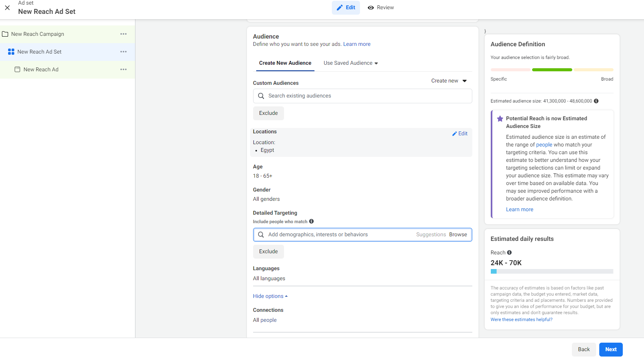Select the Create New Audience tab
Image resolution: width=644 pixels, height=360 pixels.
pyautogui.click(x=285, y=63)
